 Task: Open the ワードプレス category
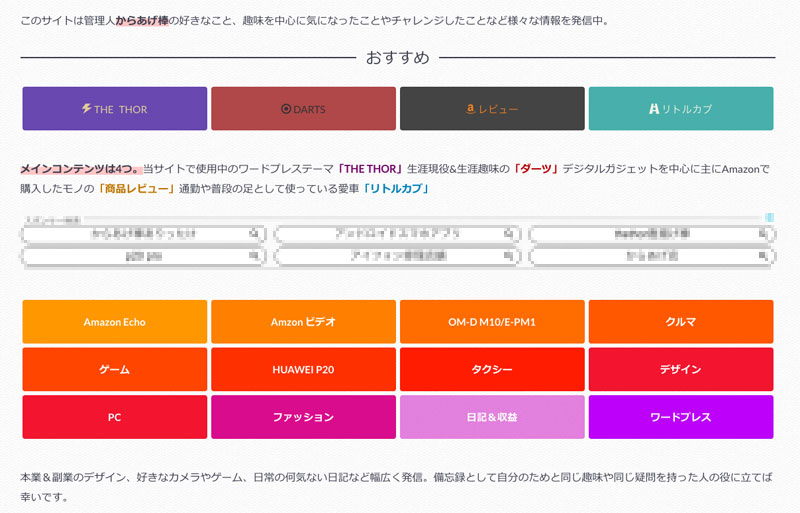point(681,417)
